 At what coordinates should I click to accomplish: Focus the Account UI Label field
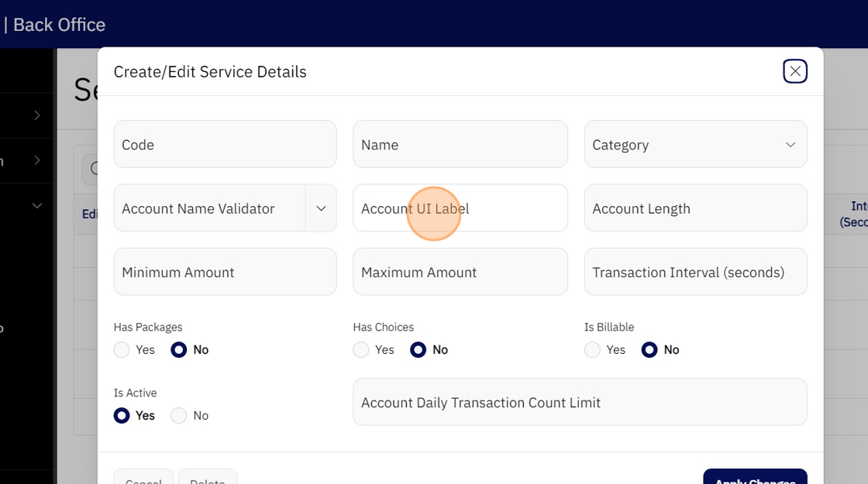pyautogui.click(x=460, y=208)
